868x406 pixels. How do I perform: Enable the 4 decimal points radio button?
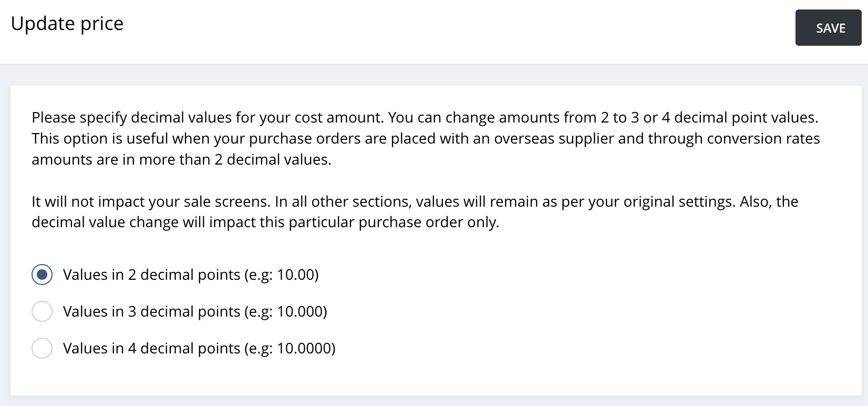point(42,348)
